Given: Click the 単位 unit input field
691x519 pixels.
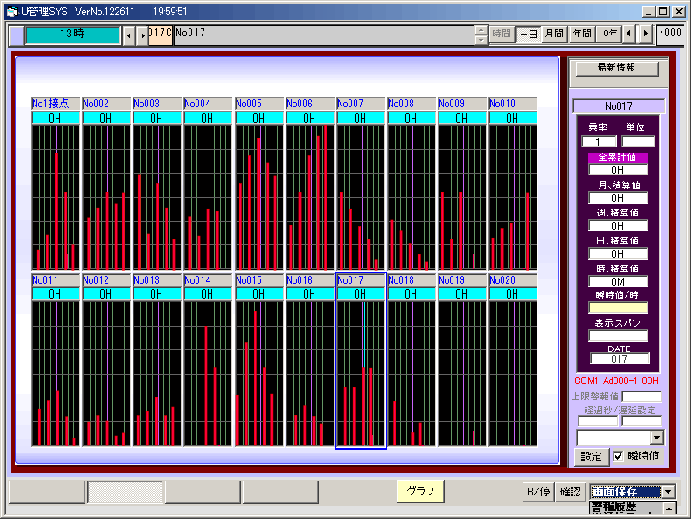Looking at the screenshot, I should point(638,142).
